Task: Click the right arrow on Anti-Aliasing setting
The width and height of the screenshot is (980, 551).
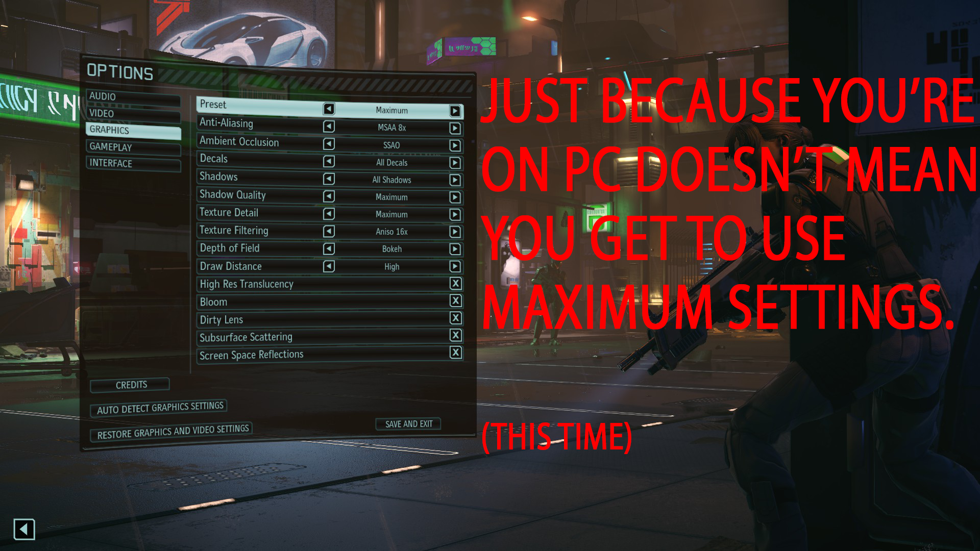Action: [456, 128]
